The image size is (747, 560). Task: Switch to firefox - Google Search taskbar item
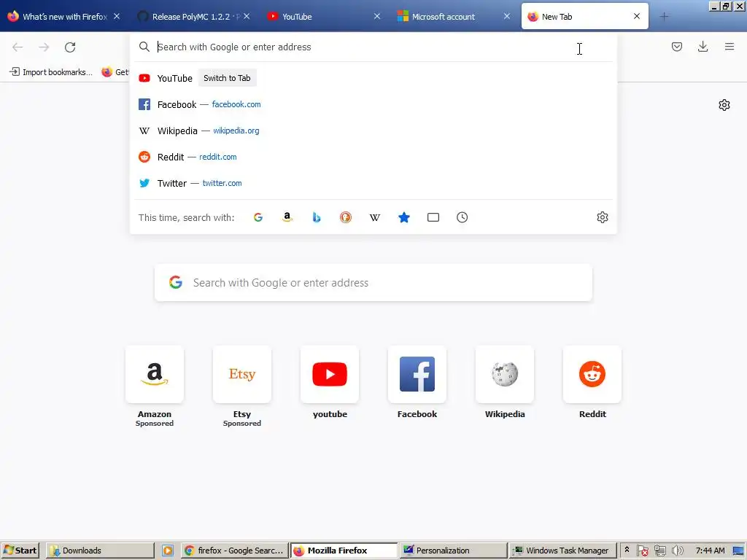point(235,551)
